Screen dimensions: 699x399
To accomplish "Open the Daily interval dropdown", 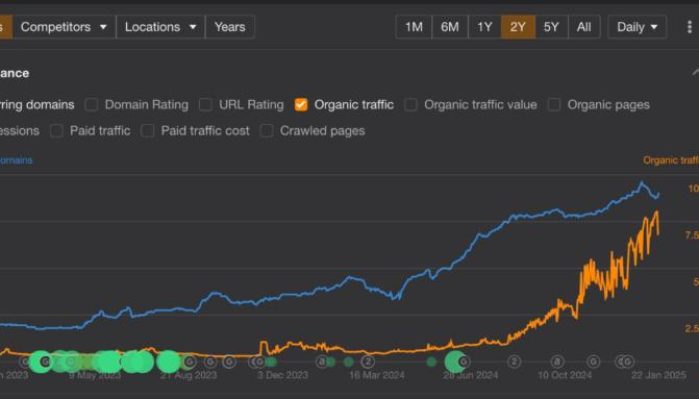I will click(637, 27).
